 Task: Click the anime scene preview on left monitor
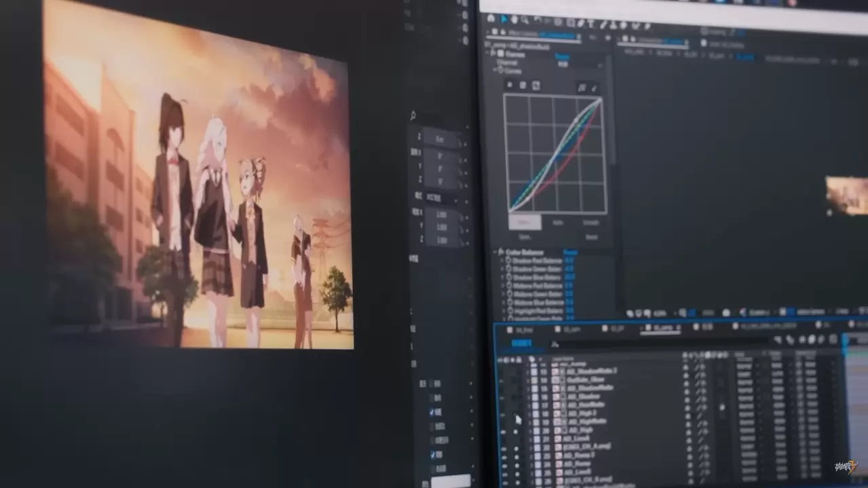[x=197, y=175]
